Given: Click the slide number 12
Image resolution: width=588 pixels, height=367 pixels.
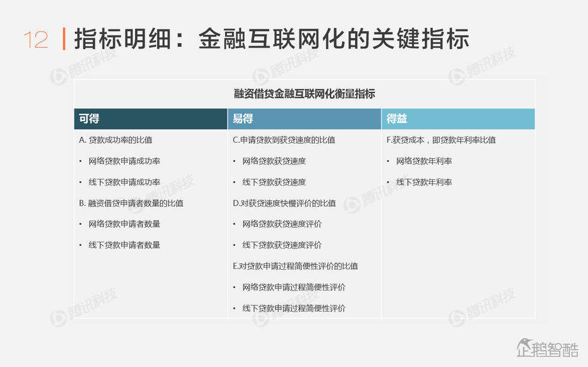Looking at the screenshot, I should 35,40.
